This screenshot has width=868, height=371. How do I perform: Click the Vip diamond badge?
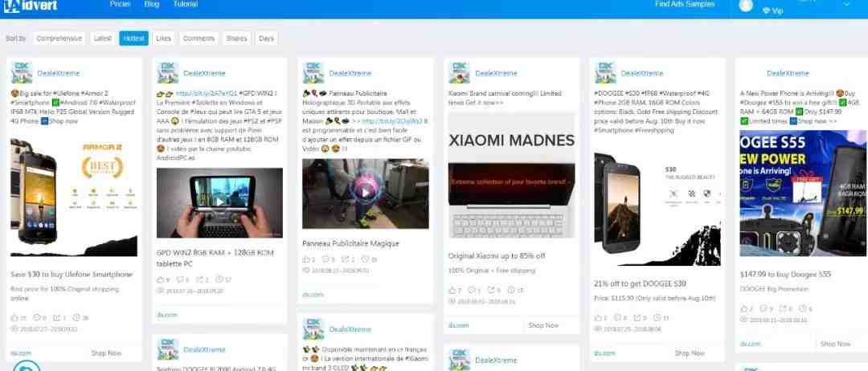click(x=773, y=10)
